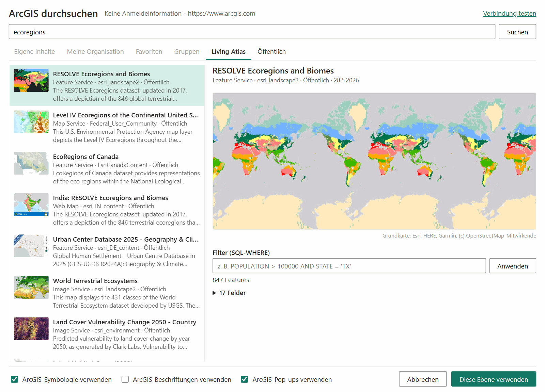
Task: Enable ArcGIS-Beschriftungen verwenden checkbox
Action: pyautogui.click(x=125, y=379)
